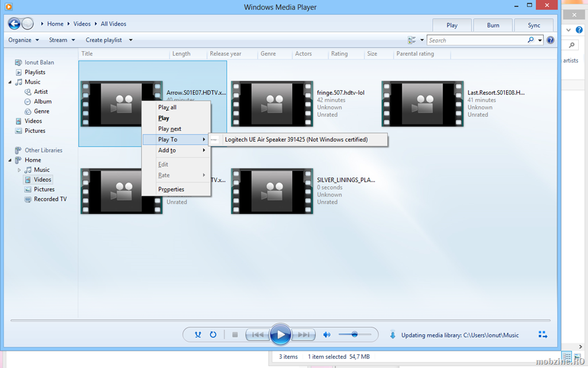This screenshot has width=588, height=368.
Task: Click All Videos in breadcrumb
Action: point(113,24)
